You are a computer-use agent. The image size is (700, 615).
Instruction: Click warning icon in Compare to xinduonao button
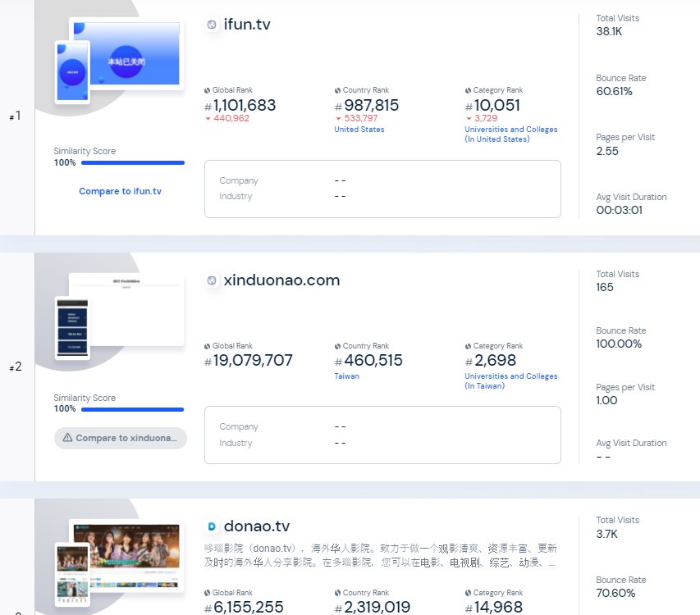67,438
